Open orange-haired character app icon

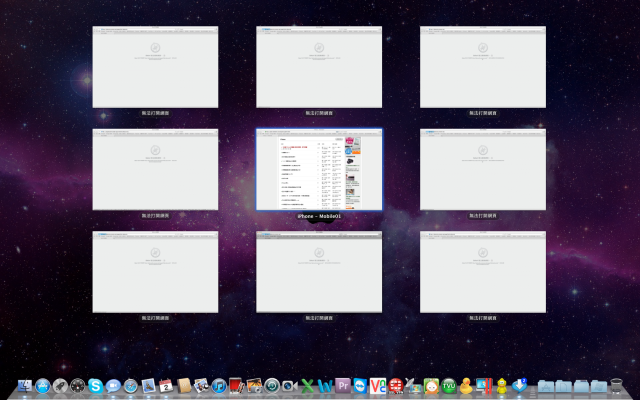click(431, 385)
